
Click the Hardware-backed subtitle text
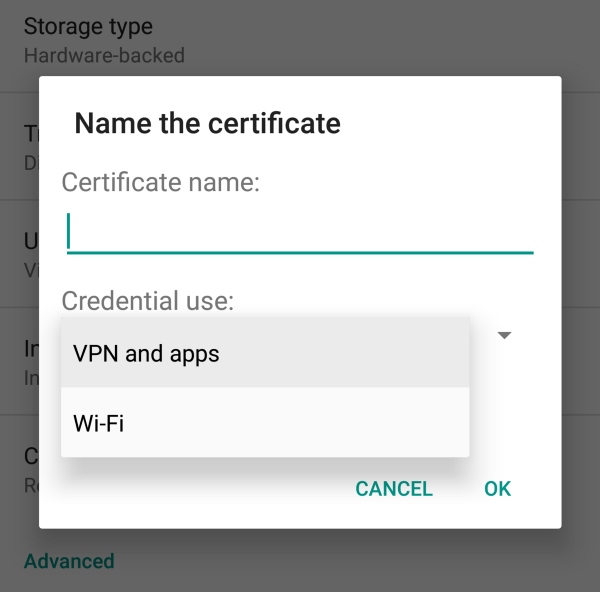(x=104, y=55)
